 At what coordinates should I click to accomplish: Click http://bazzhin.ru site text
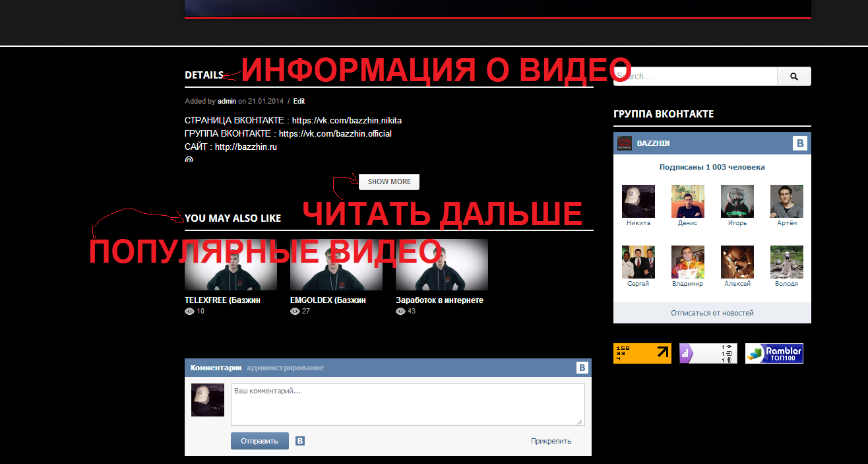click(246, 147)
